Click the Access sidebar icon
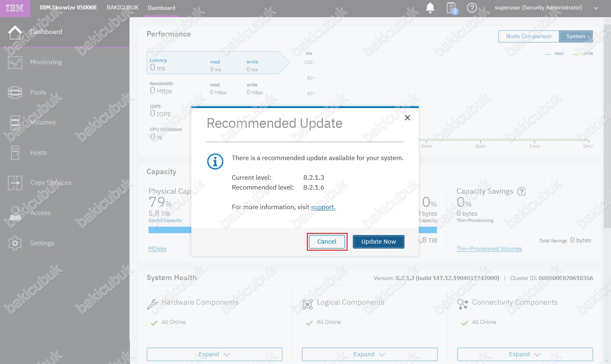611x364 pixels. 15,213
